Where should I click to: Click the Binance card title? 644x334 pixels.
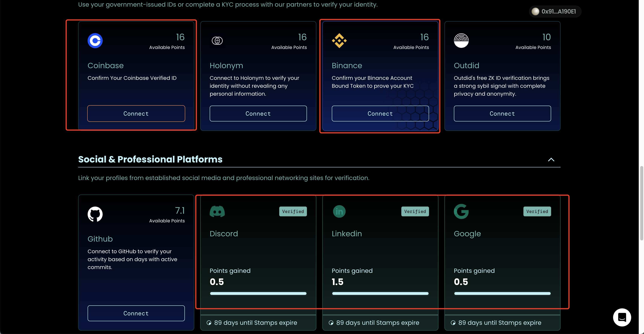pyautogui.click(x=347, y=66)
